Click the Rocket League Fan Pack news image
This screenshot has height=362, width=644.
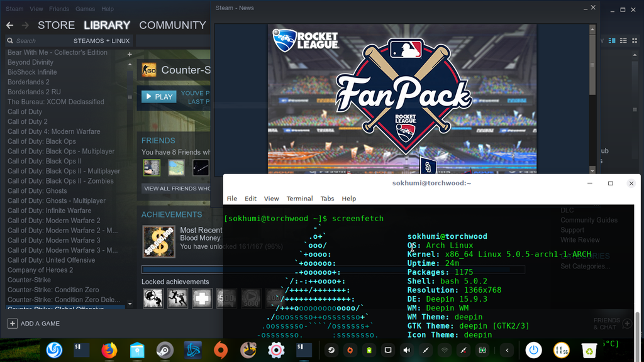pos(402,99)
